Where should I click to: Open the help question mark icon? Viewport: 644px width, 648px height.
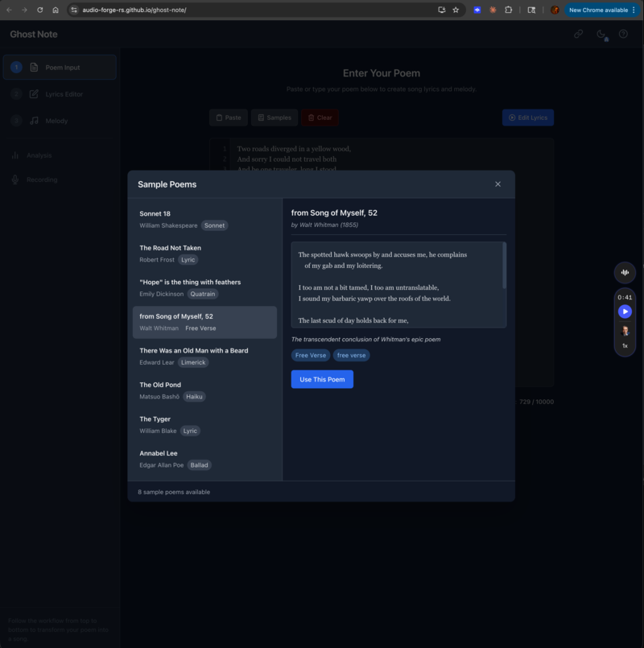click(x=622, y=34)
